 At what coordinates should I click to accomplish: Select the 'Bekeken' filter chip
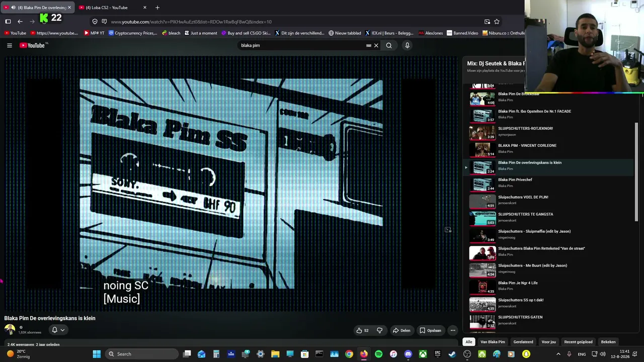pos(608,342)
